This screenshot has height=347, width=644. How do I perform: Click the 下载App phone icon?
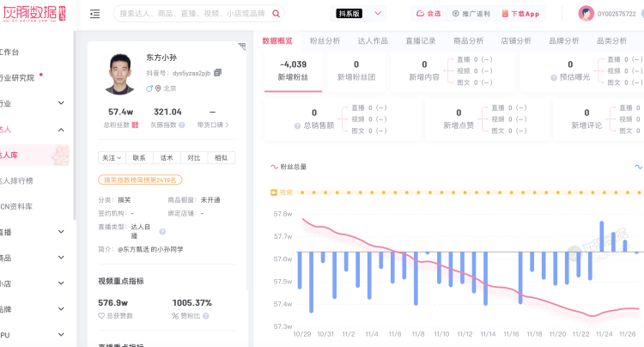click(x=505, y=14)
